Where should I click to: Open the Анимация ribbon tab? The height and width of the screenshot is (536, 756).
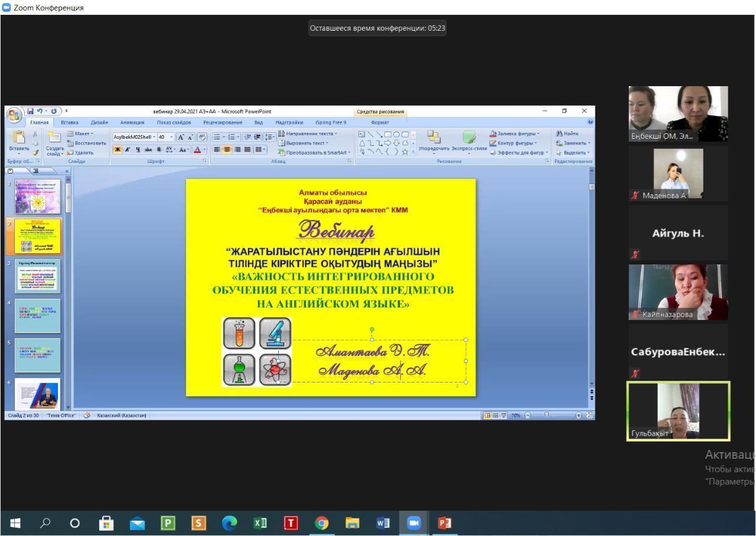(131, 123)
